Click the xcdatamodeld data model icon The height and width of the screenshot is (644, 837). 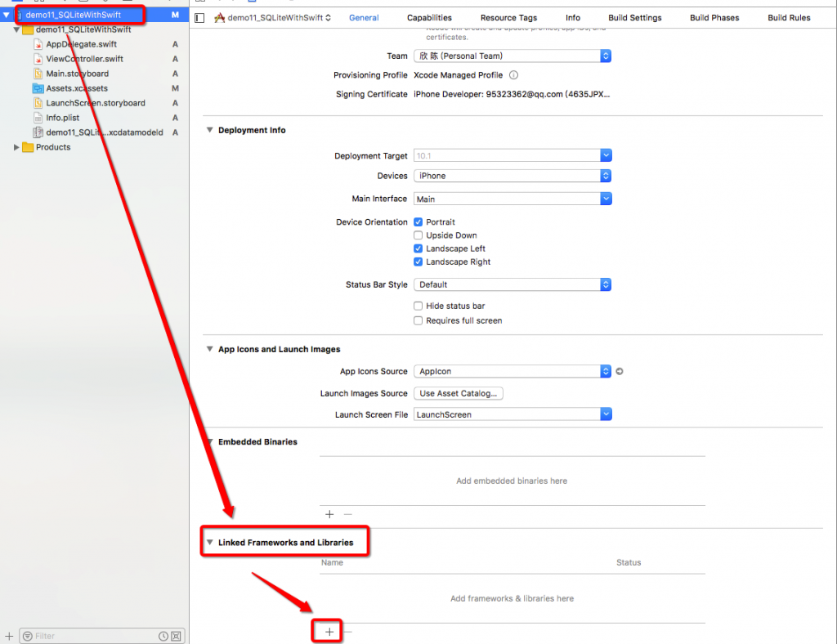tap(38, 132)
